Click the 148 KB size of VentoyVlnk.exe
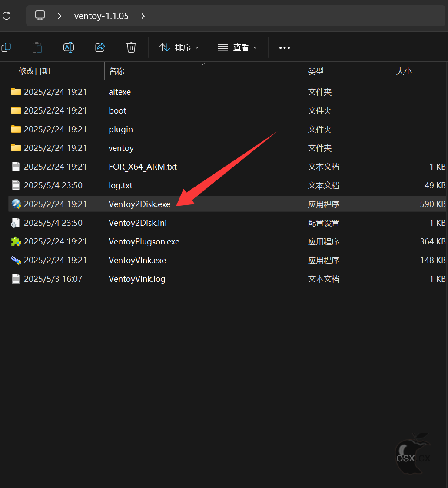 [433, 260]
